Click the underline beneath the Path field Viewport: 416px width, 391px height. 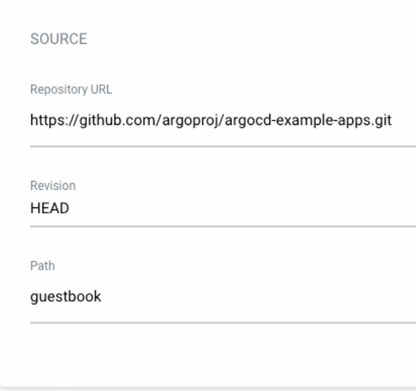point(223,323)
